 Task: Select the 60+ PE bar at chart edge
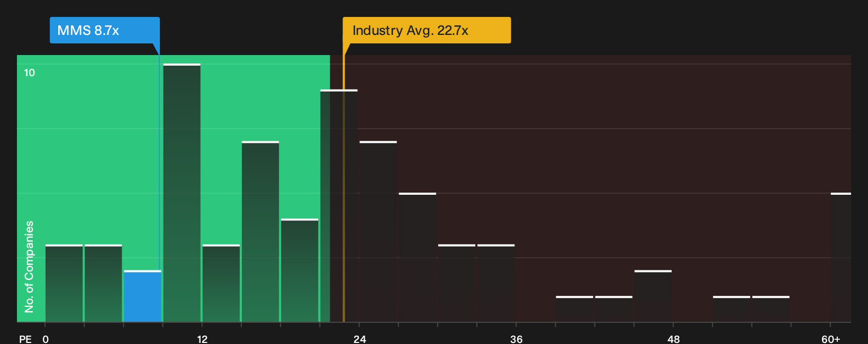click(840, 257)
